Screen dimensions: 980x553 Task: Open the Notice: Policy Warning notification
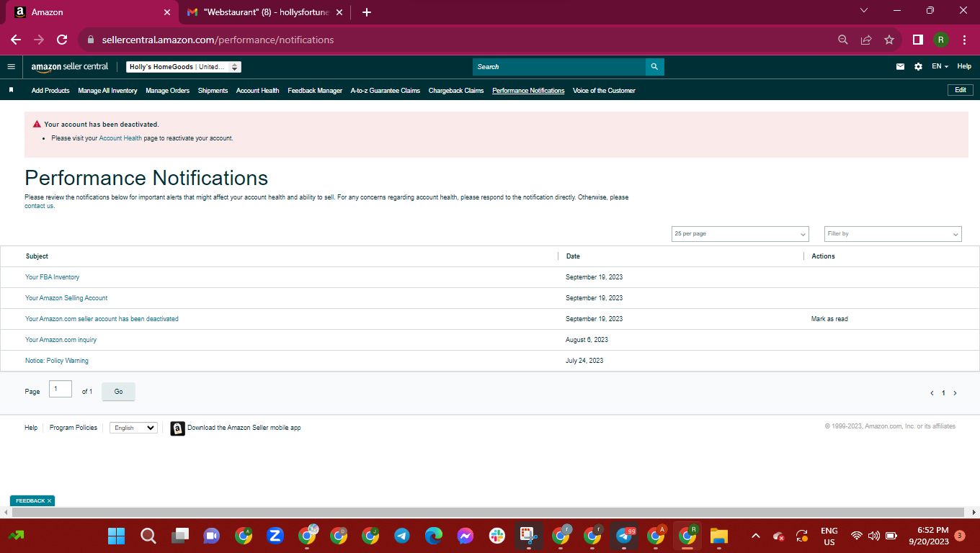coord(57,361)
